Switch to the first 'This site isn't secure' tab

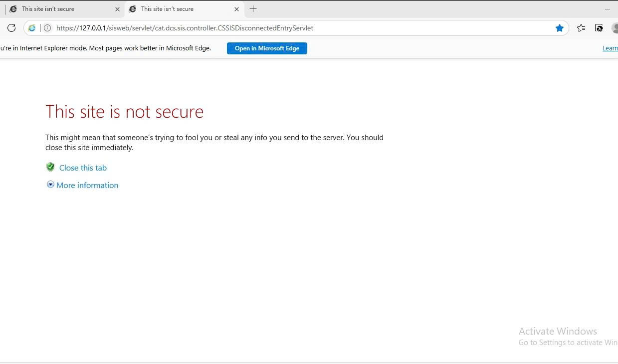click(x=64, y=9)
